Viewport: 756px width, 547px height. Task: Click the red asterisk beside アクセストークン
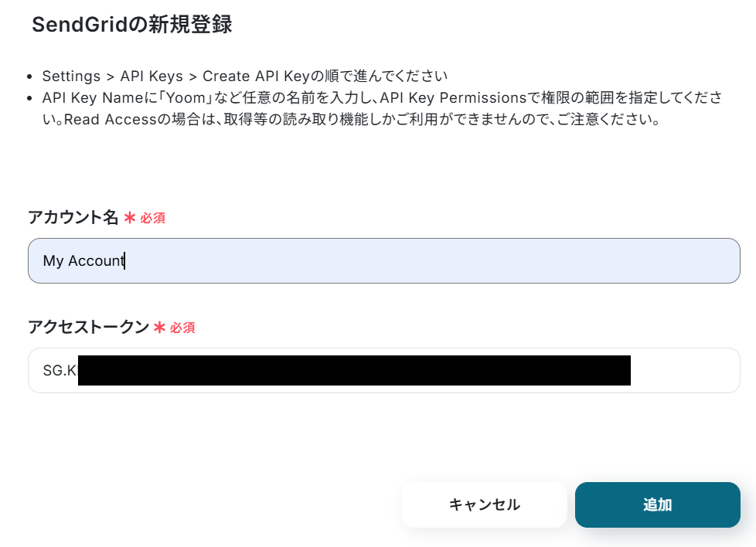(x=160, y=328)
